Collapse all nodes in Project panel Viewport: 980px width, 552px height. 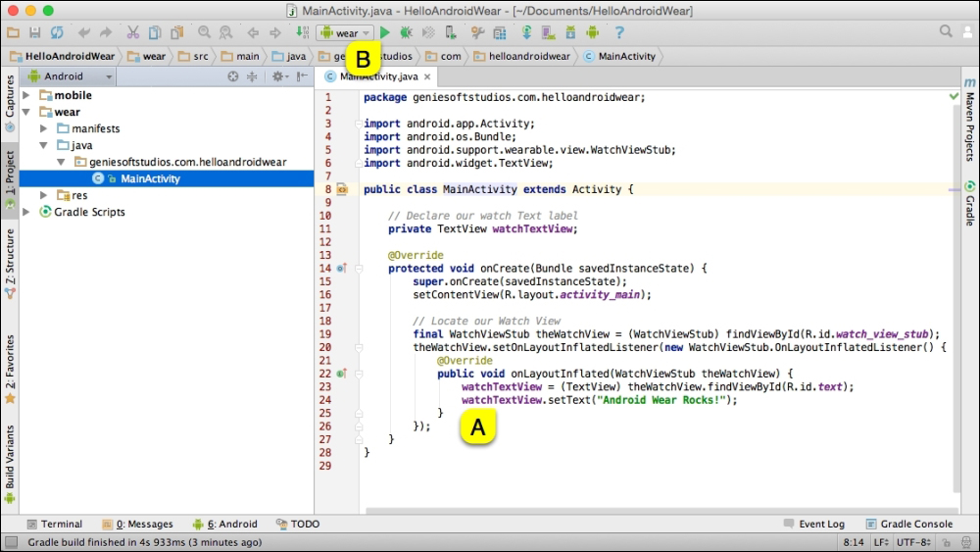click(252, 76)
